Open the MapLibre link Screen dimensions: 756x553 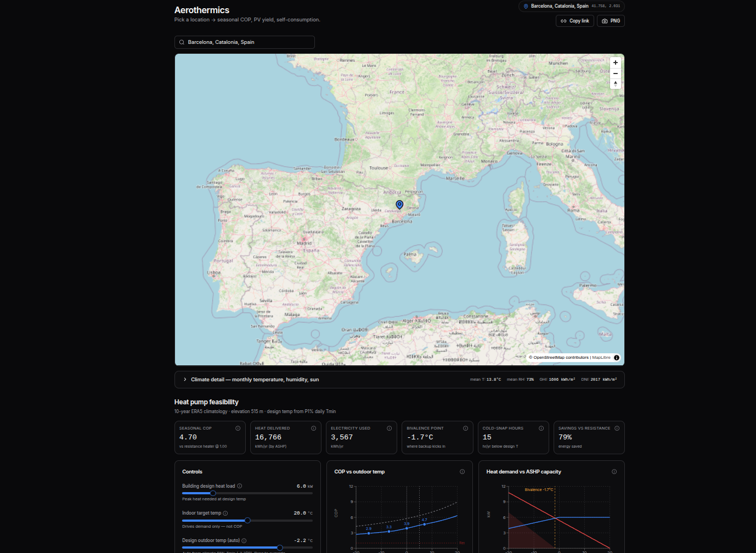pos(601,358)
